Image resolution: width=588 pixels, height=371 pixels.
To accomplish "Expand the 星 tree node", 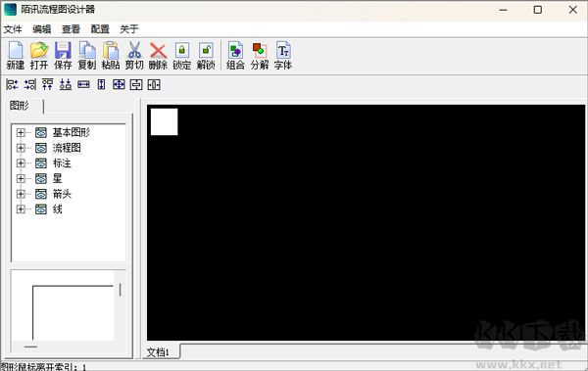I will [21, 178].
